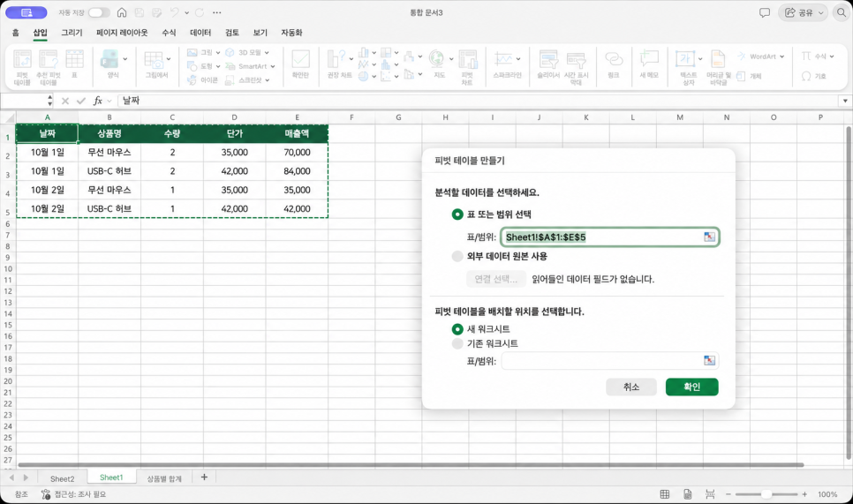This screenshot has height=504, width=853.
Task: Select the 기존 워크시트 radio option
Action: [457, 343]
